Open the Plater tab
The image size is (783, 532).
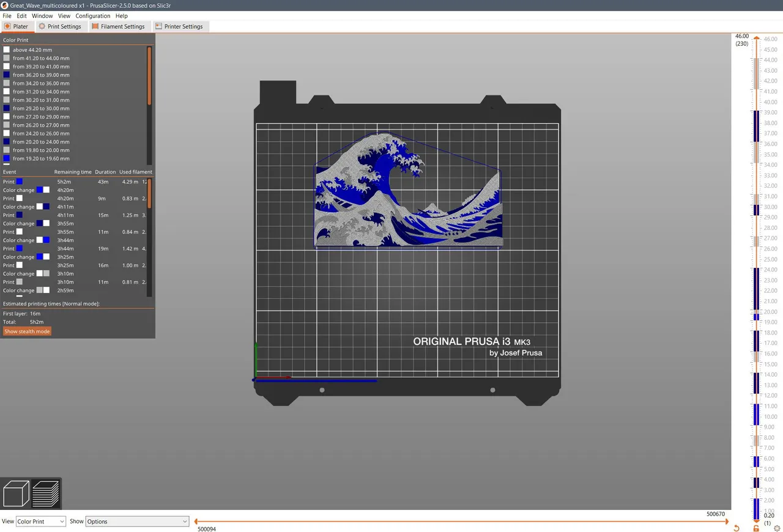tap(17, 26)
